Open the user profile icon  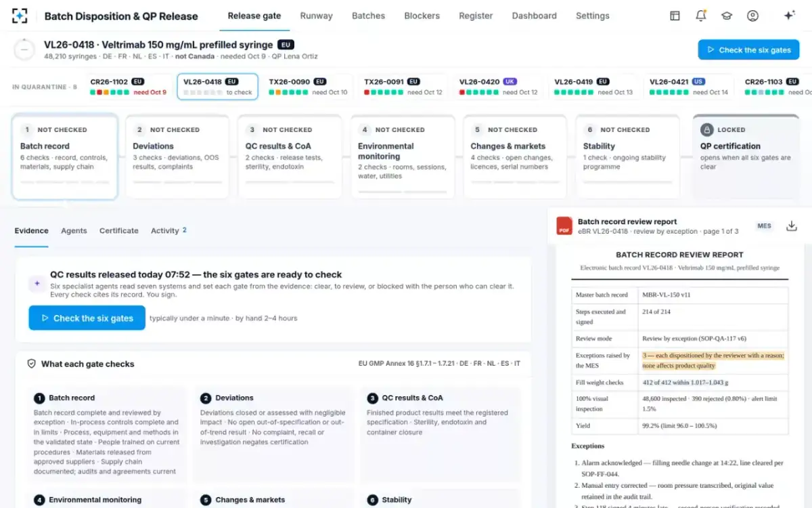[752, 16]
